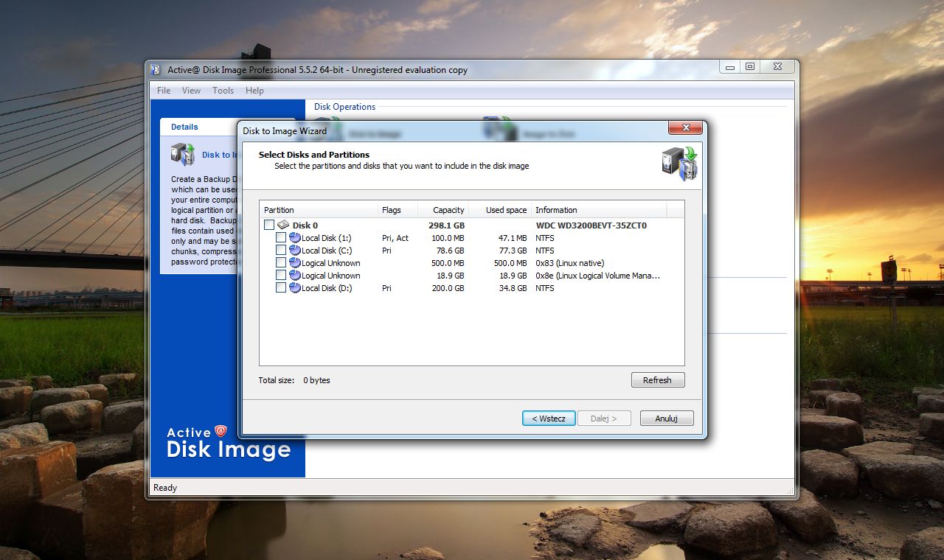Click the 200.0 GB capacity value
This screenshot has height=560, width=944.
pos(448,288)
